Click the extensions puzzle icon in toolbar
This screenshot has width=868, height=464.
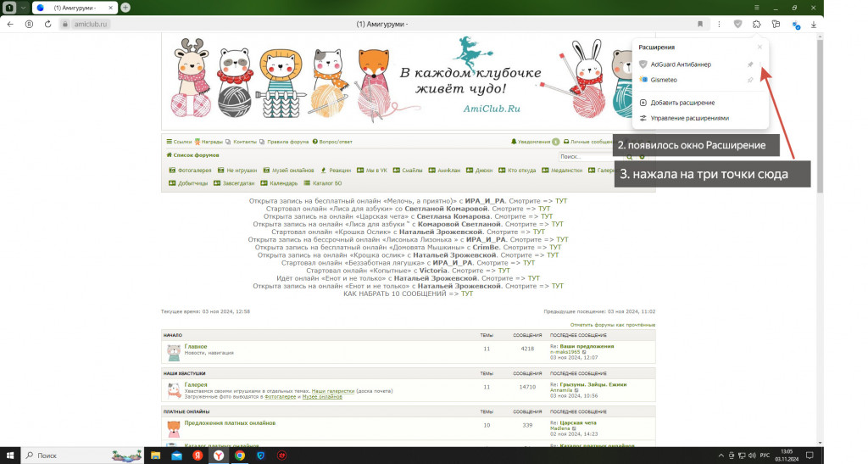coord(756,25)
